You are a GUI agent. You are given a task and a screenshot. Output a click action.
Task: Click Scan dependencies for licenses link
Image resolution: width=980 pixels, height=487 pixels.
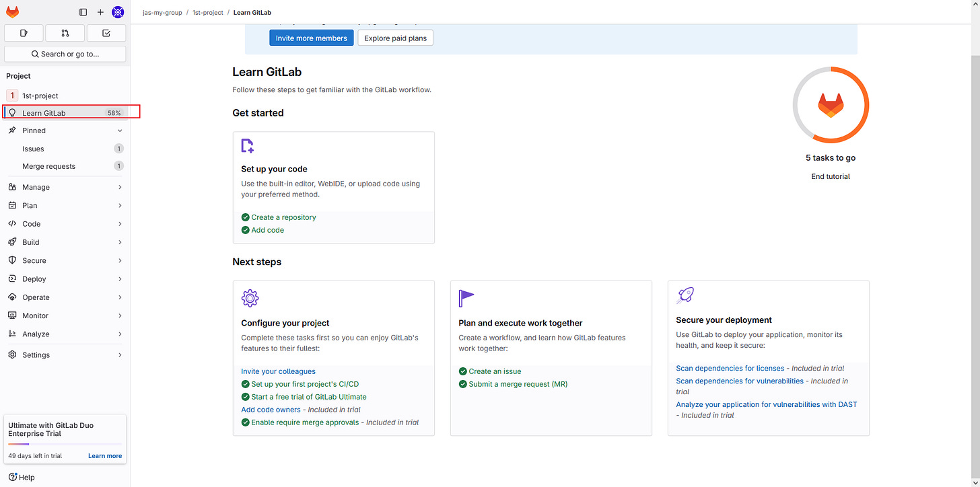pos(730,368)
